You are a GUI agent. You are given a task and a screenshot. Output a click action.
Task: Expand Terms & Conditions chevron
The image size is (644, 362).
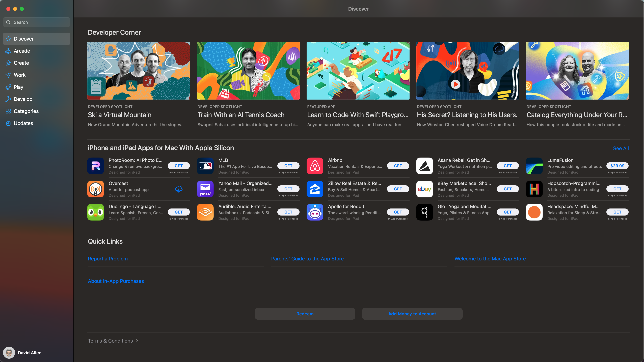(137, 341)
